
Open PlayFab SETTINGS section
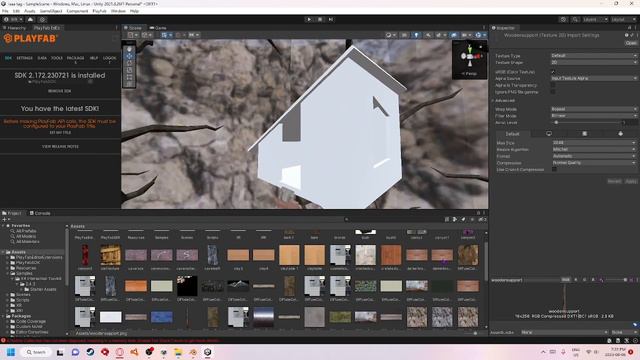tap(24, 58)
